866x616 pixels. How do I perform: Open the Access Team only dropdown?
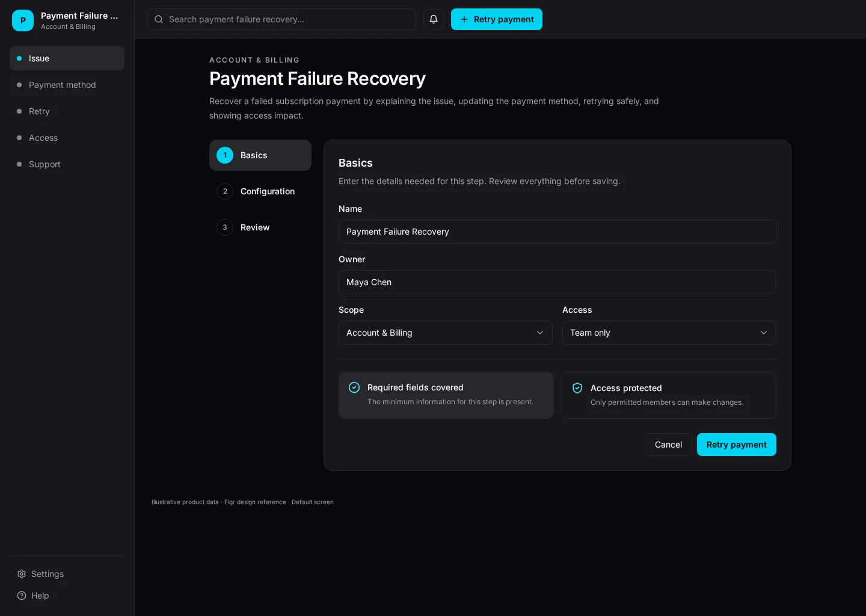pyautogui.click(x=669, y=333)
